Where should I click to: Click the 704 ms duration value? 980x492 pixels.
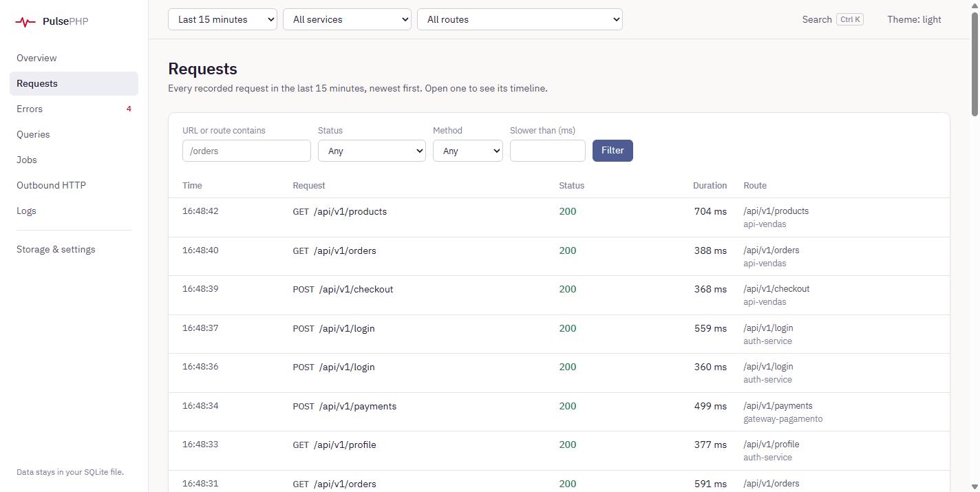click(710, 211)
